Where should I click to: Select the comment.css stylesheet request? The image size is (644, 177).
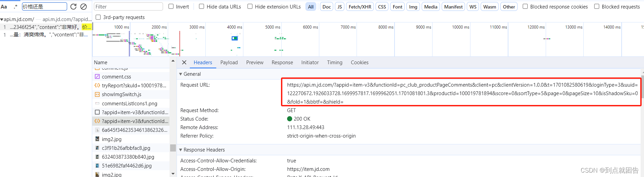pos(116,77)
